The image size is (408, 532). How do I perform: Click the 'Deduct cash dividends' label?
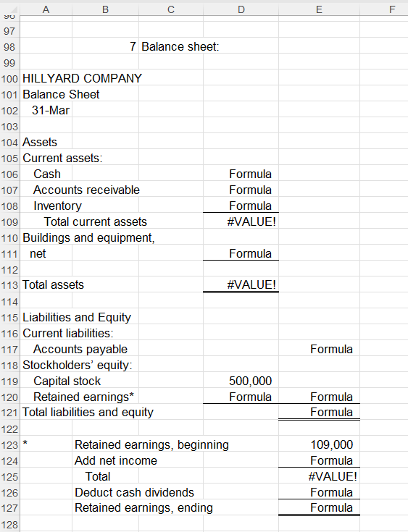point(134,493)
